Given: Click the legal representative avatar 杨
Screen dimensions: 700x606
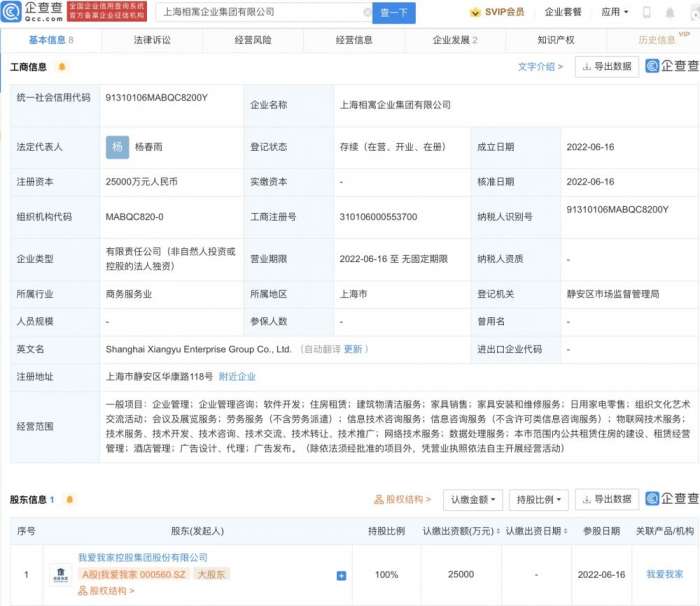Looking at the screenshot, I should click(117, 146).
